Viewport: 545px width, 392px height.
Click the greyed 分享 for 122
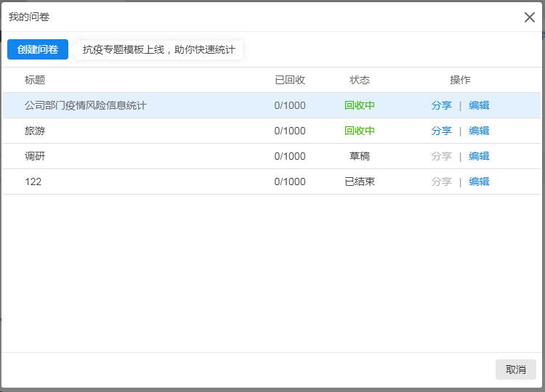coord(441,181)
